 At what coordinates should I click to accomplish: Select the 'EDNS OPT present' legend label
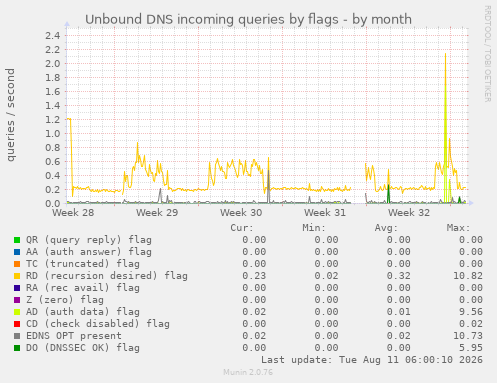click(x=74, y=336)
